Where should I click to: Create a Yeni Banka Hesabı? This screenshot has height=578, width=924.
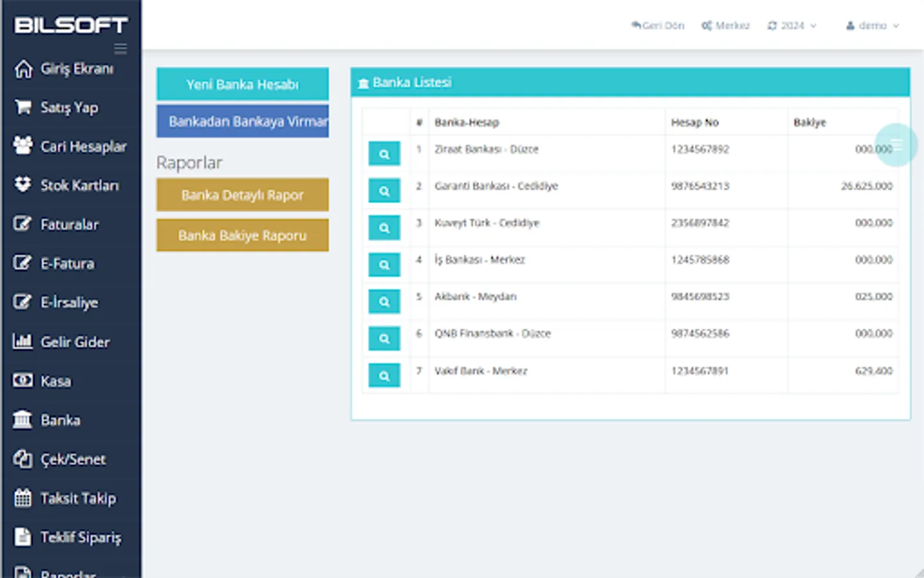pos(242,84)
